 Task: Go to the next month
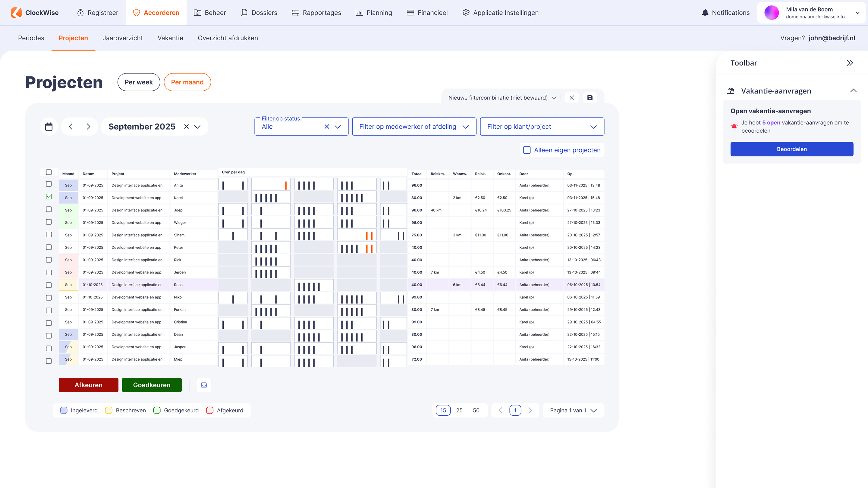coord(89,127)
